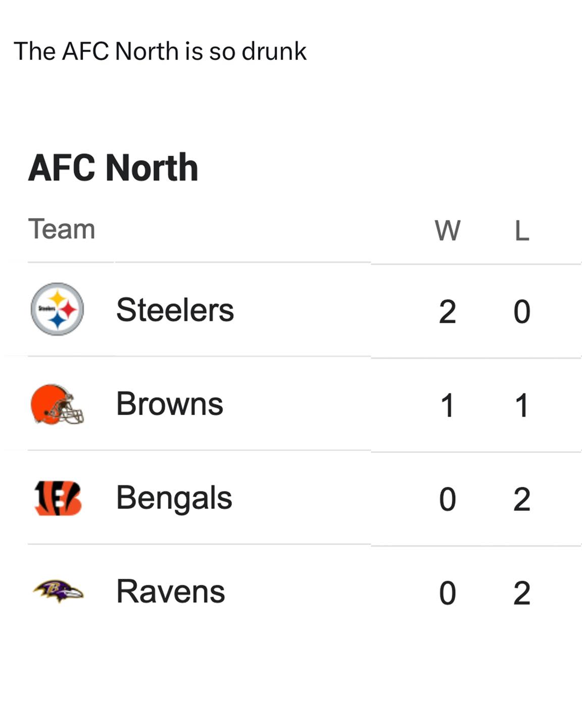
Task: Open the Browns team name link
Action: coord(170,403)
